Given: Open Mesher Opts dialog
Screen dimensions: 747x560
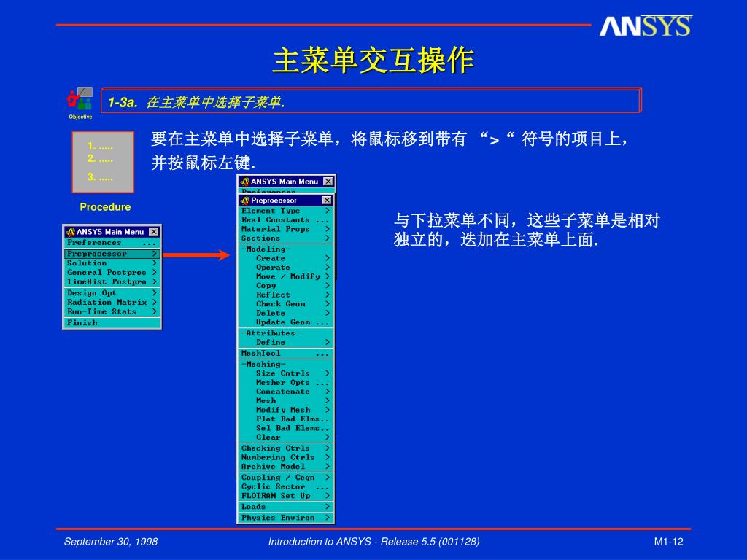Looking at the screenshot, I should [x=285, y=382].
